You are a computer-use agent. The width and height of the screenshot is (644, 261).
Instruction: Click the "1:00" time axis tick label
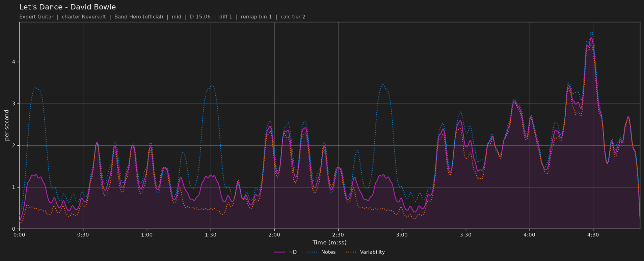click(x=147, y=235)
